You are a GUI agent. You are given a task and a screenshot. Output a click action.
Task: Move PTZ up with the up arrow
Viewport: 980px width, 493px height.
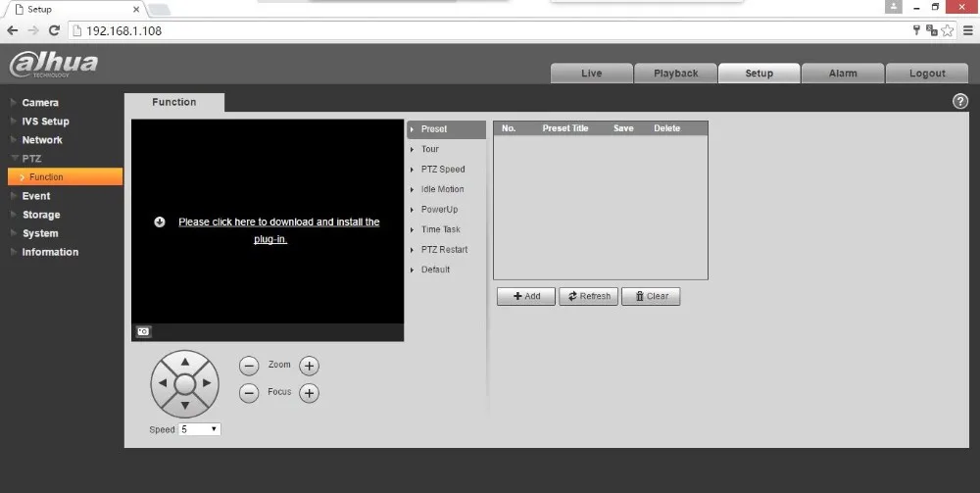185,362
